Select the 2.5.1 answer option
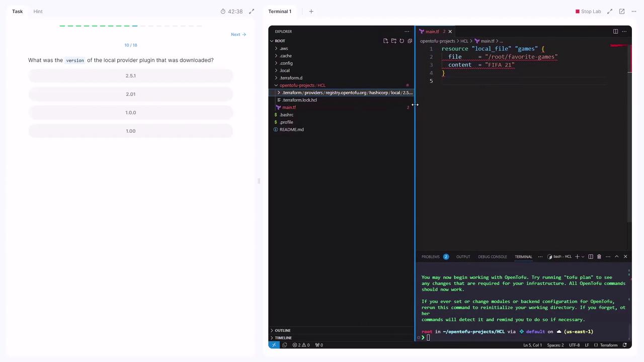 [131, 76]
